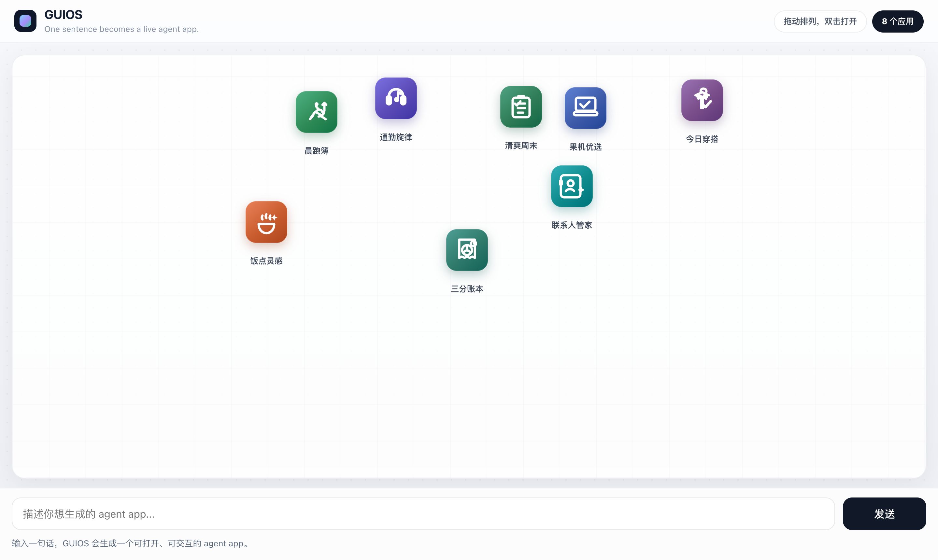Focus the 描述你想生成的 agent app input field
The height and width of the screenshot is (560, 938).
pos(423,514)
